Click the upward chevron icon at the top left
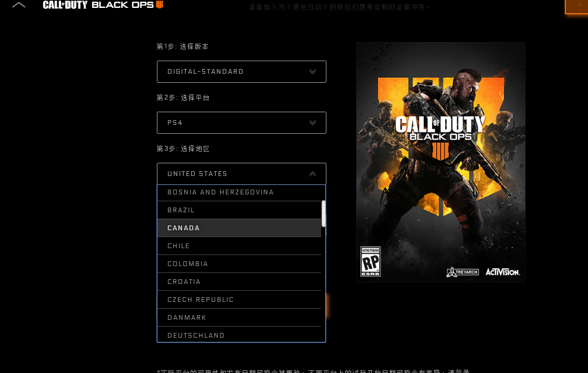 (19, 5)
